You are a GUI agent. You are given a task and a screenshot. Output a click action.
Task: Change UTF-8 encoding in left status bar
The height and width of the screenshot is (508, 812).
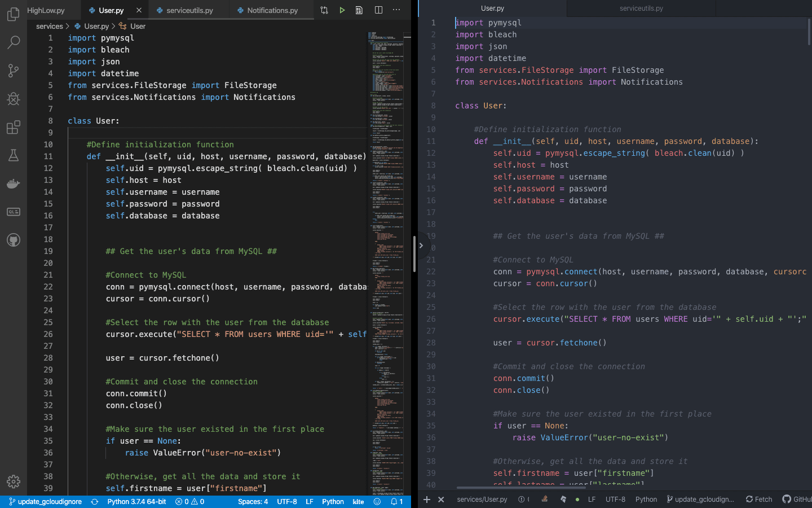pyautogui.click(x=286, y=501)
